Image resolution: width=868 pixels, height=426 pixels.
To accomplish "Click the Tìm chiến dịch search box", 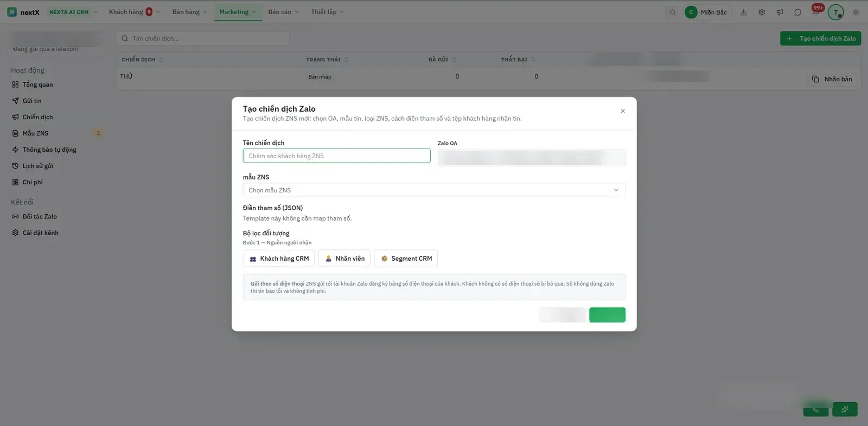I will pyautogui.click(x=202, y=38).
